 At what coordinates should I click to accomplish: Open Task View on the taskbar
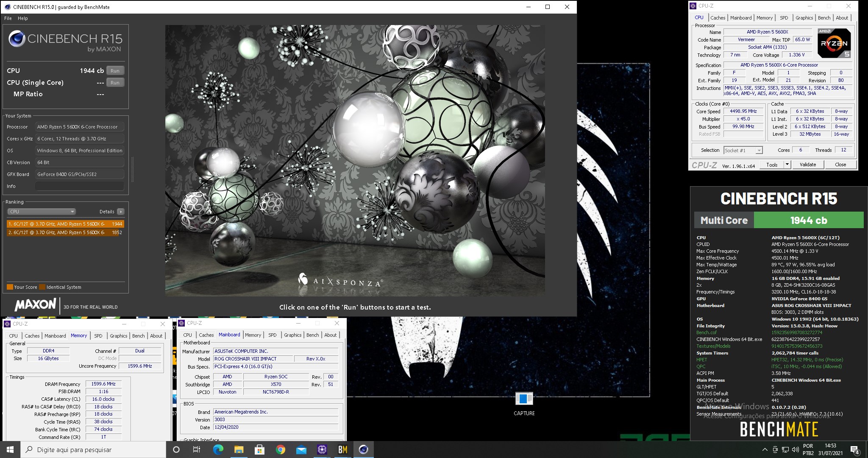click(x=197, y=450)
